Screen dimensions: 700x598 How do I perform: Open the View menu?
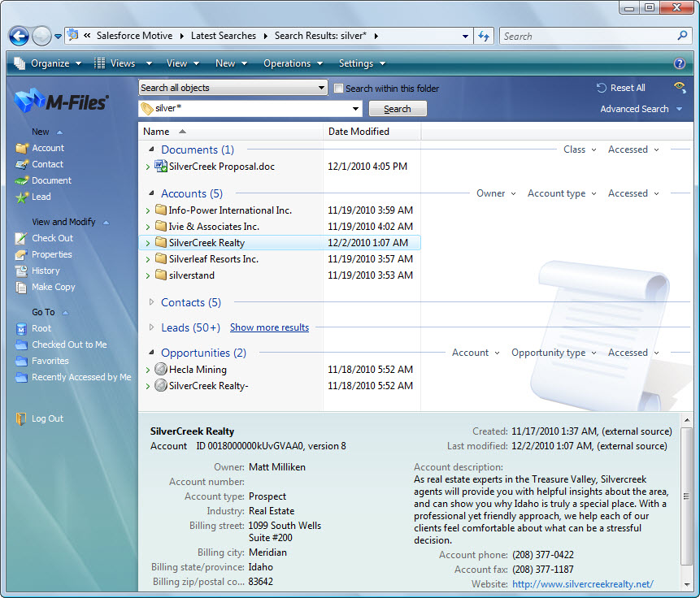tap(183, 63)
